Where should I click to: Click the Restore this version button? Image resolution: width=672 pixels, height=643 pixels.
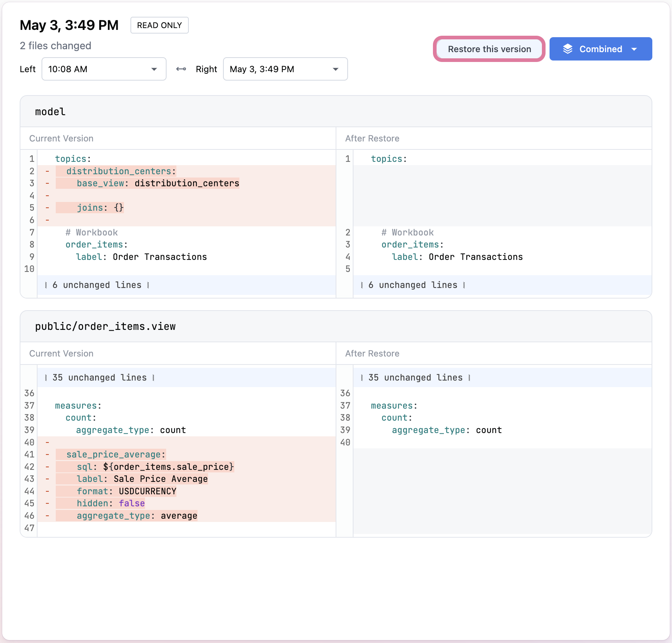pyautogui.click(x=489, y=49)
